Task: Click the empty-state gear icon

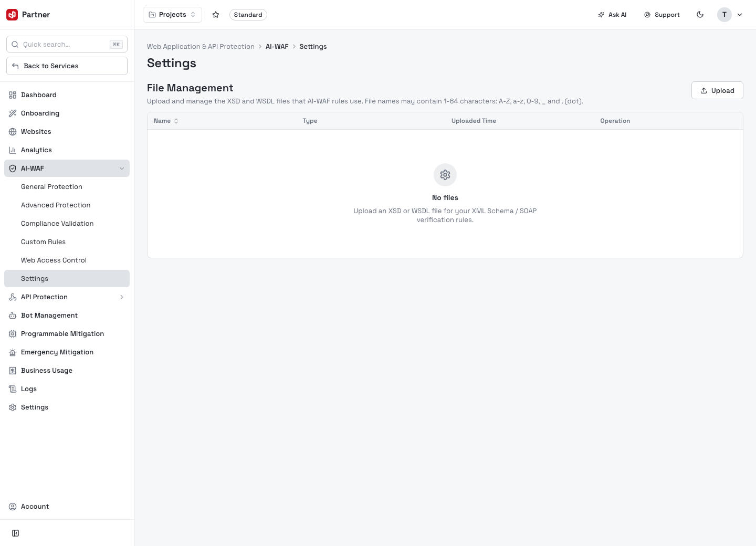Action: 445,175
